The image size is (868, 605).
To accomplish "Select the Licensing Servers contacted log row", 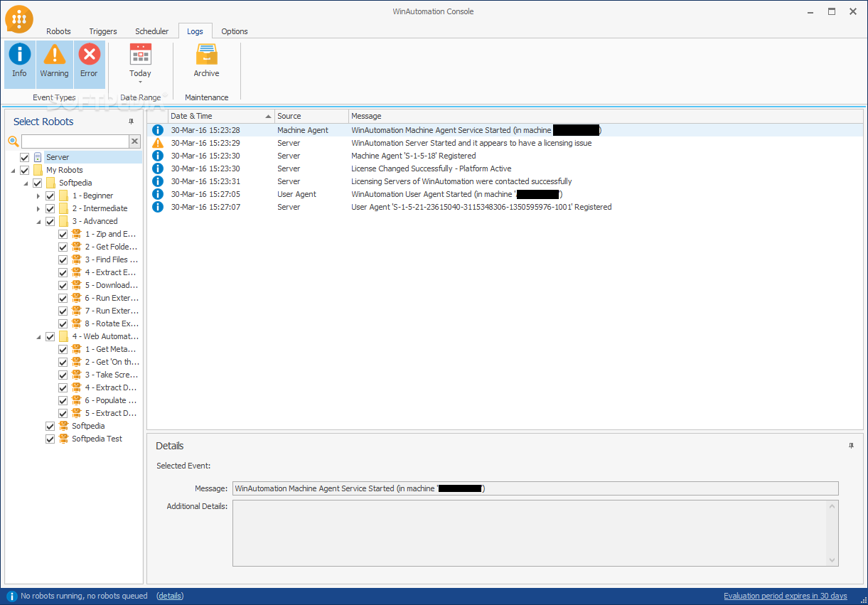I will [x=505, y=181].
